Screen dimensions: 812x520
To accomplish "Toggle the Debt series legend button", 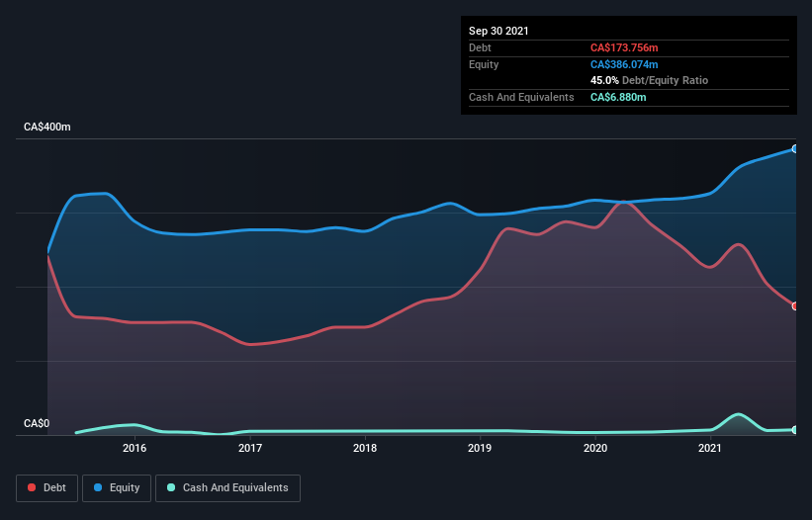I will pyautogui.click(x=47, y=488).
